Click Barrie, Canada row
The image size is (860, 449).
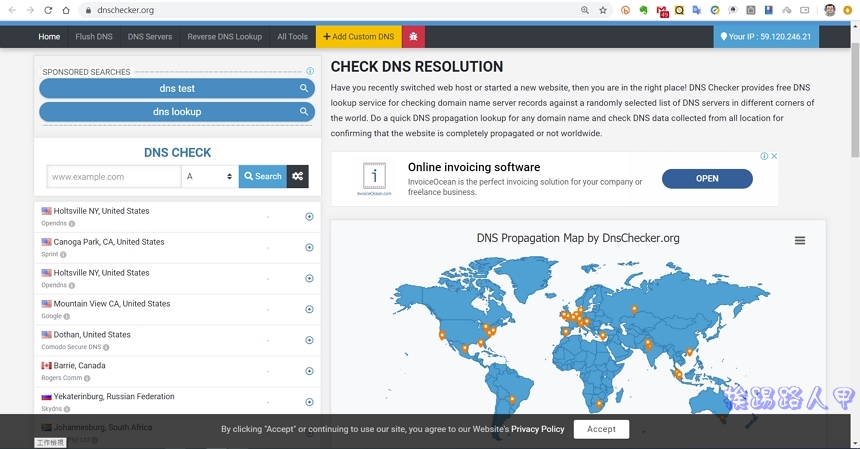[x=177, y=371]
